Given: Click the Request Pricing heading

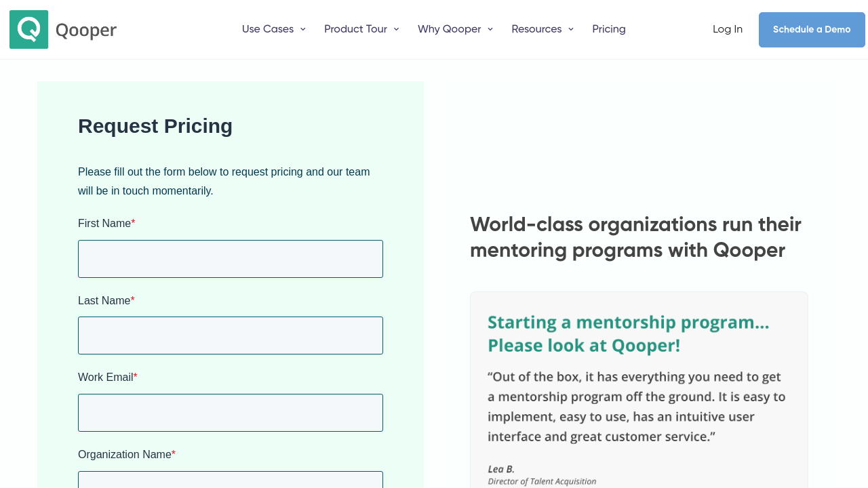Looking at the screenshot, I should click(x=155, y=126).
